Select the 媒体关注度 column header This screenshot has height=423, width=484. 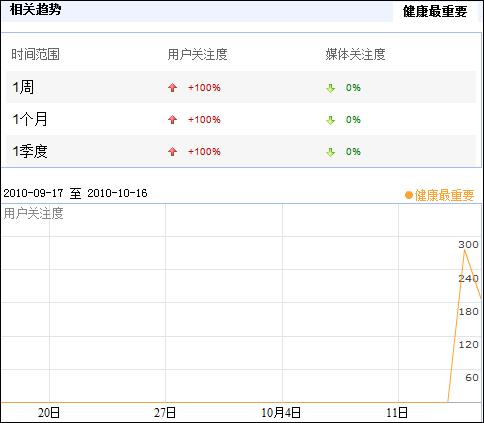355,54
